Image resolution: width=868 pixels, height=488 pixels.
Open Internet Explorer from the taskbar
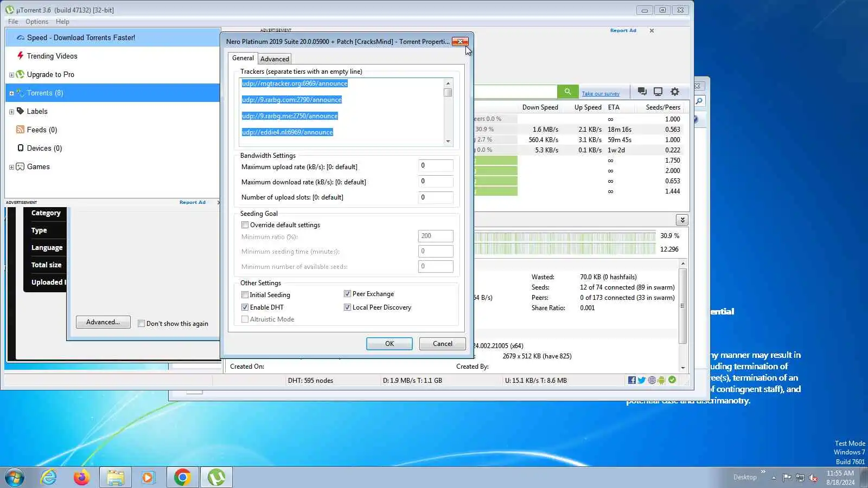[49, 477]
